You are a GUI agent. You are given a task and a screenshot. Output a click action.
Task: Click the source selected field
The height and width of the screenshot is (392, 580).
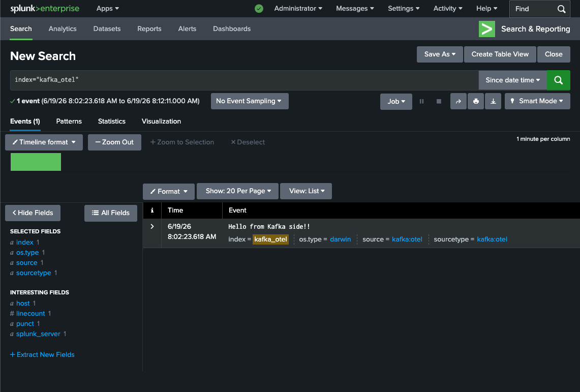[26, 262]
